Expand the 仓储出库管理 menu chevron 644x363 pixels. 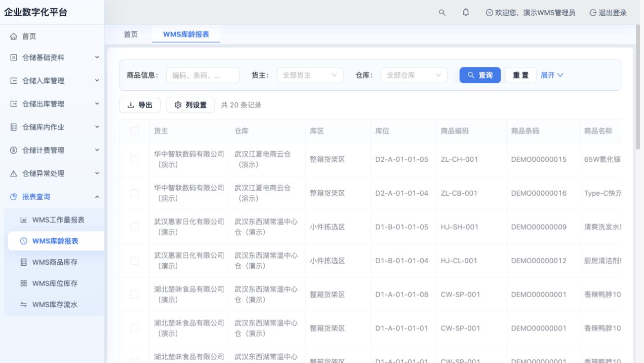tap(97, 104)
